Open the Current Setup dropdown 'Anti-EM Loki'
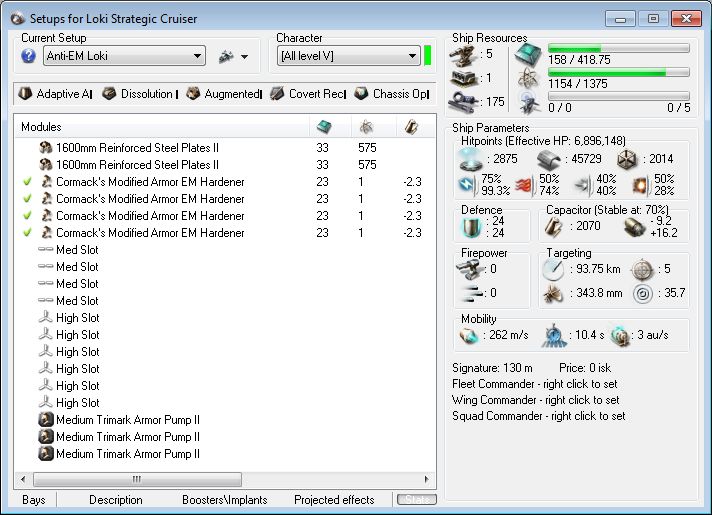The image size is (712, 515). 124,56
